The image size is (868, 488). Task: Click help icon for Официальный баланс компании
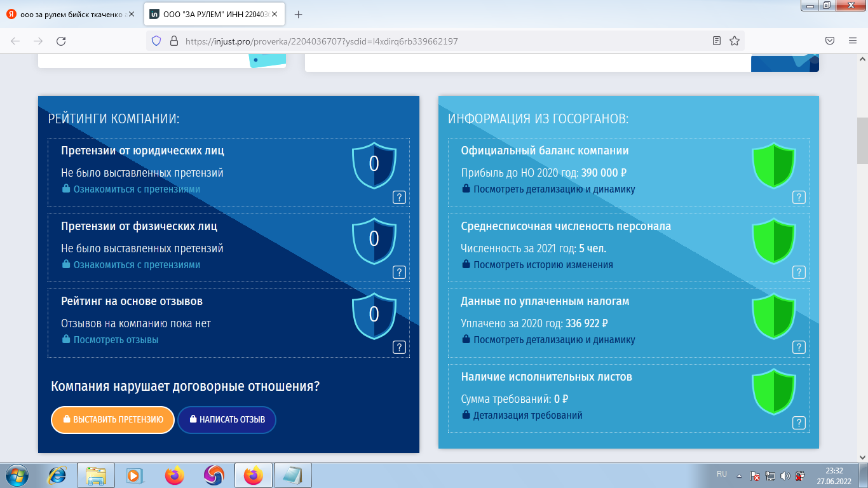click(799, 197)
